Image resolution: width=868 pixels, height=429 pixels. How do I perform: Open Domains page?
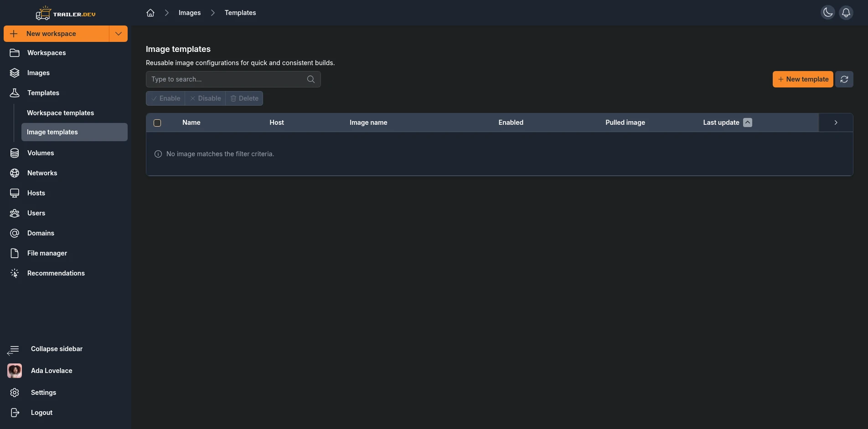66,233
